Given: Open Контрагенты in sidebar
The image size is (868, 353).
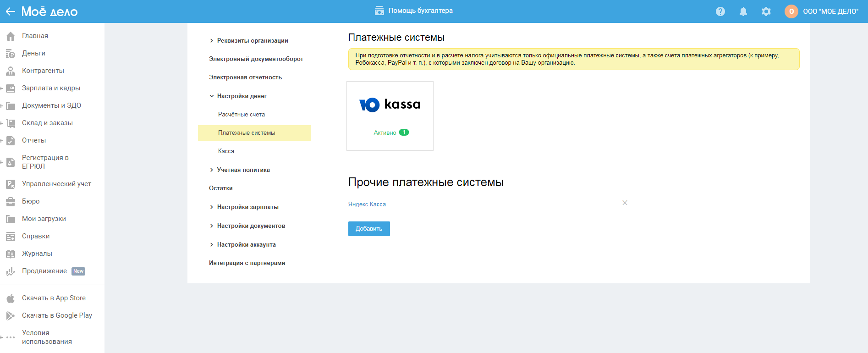Looking at the screenshot, I should click(x=43, y=71).
